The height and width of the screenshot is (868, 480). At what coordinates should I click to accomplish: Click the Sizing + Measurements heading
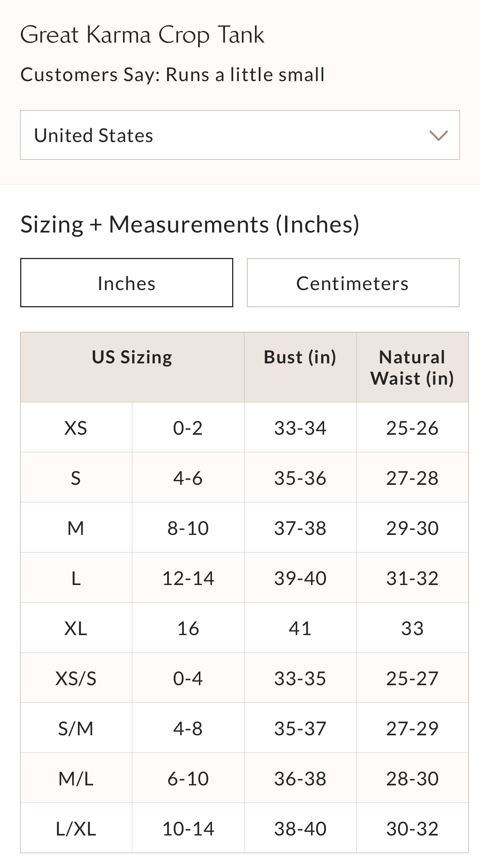click(190, 224)
